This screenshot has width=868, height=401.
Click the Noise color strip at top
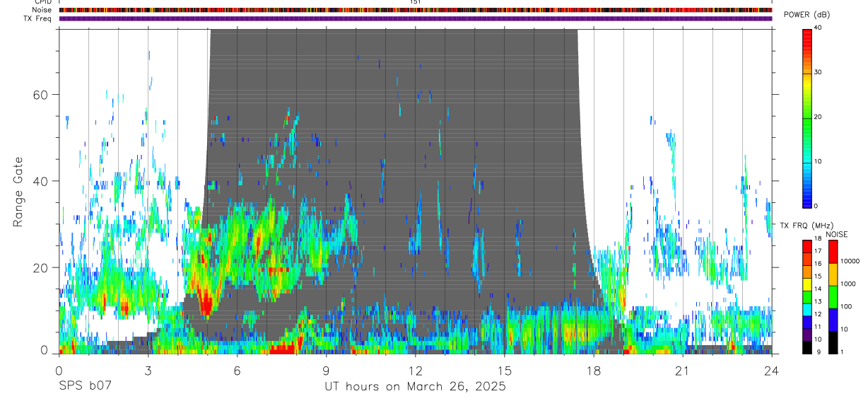(x=416, y=10)
